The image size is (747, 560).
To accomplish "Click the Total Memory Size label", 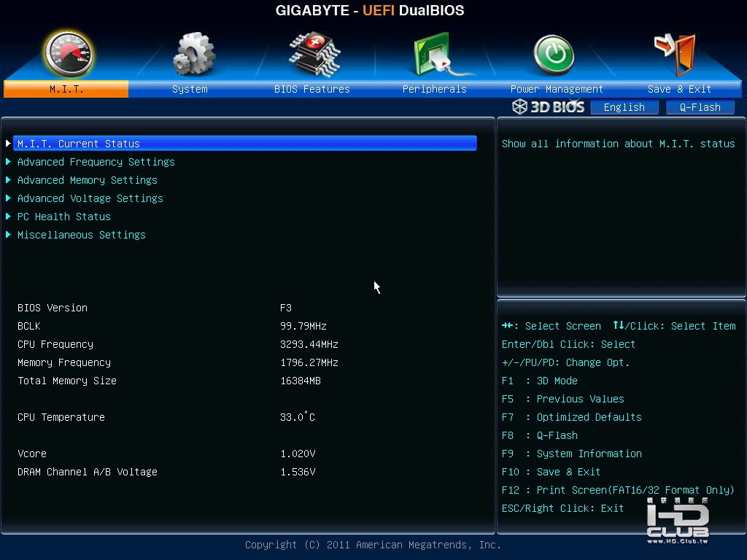I will tap(66, 381).
